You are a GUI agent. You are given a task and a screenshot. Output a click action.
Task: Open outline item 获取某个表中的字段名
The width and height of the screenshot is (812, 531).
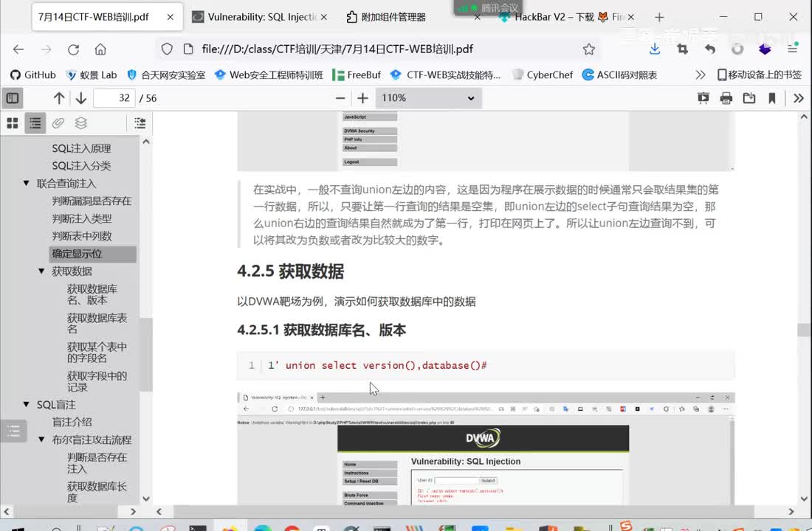click(97, 353)
